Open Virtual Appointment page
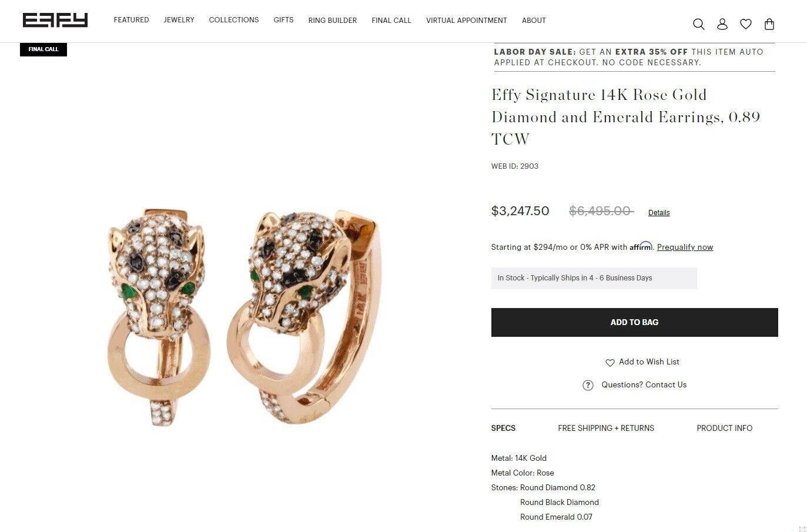Screen dimensions: 807x532 (x=467, y=21)
